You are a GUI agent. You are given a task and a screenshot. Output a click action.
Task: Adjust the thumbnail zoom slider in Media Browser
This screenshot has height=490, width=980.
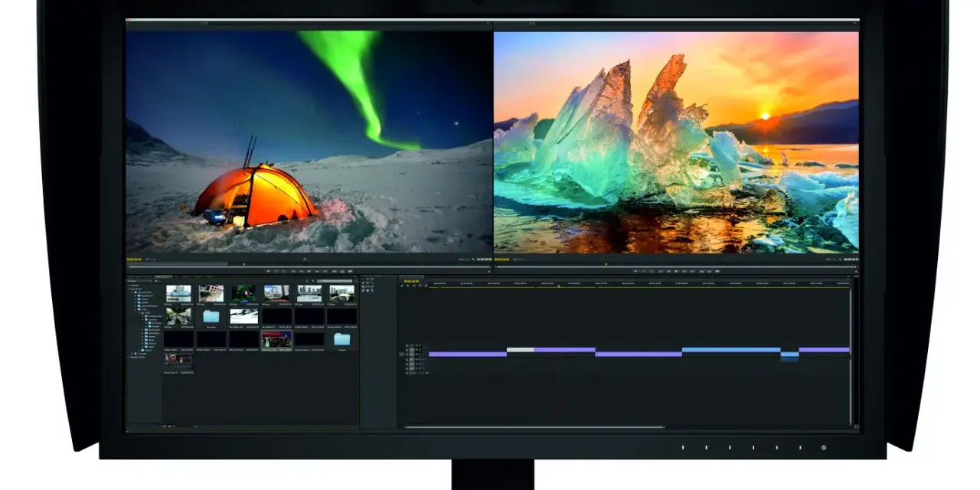pos(185,426)
